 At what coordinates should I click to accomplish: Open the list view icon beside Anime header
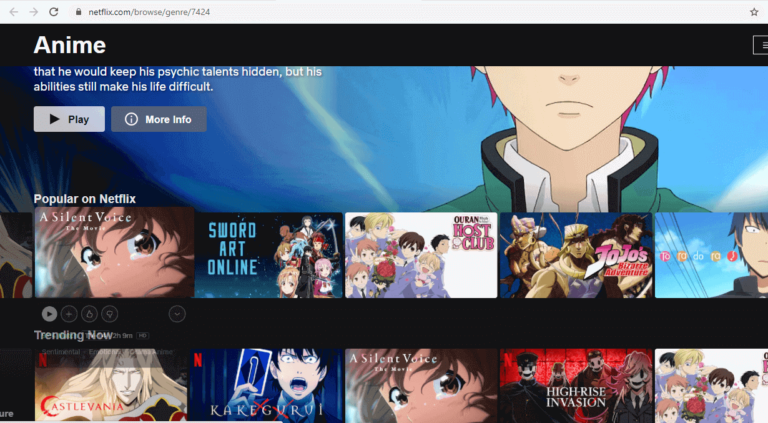[x=761, y=45]
